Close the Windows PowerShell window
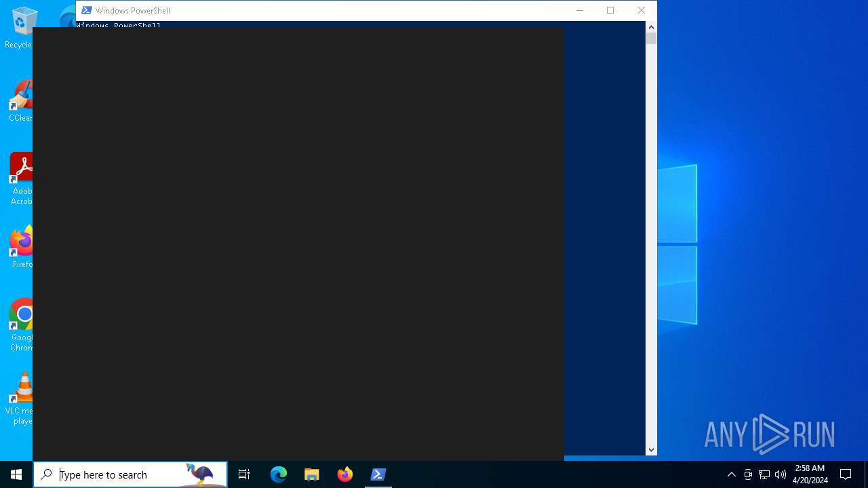 pyautogui.click(x=641, y=10)
